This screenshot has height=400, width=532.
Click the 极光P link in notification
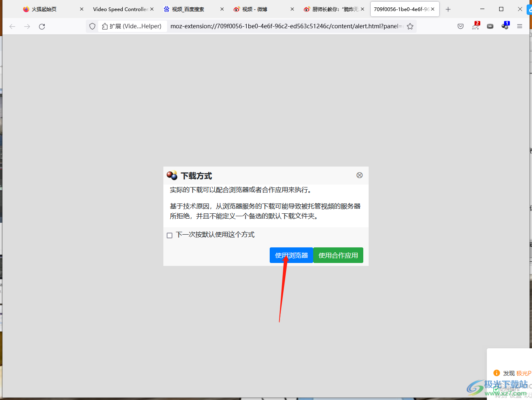(x=524, y=373)
